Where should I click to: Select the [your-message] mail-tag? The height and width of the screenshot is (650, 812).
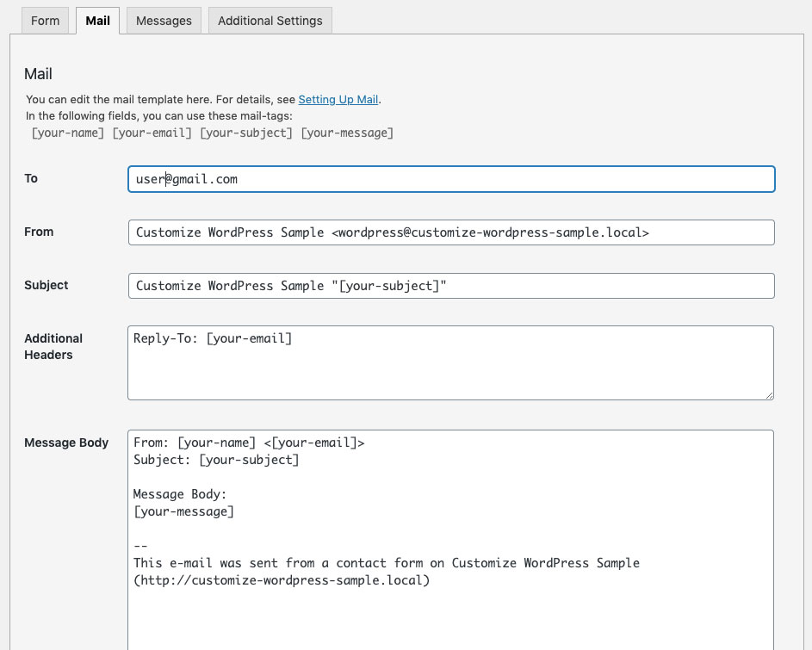pyautogui.click(x=347, y=133)
